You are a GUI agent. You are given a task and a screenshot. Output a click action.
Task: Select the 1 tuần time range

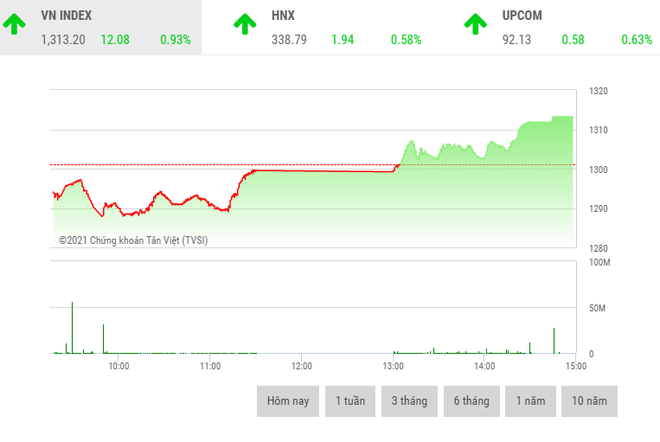click(x=350, y=401)
